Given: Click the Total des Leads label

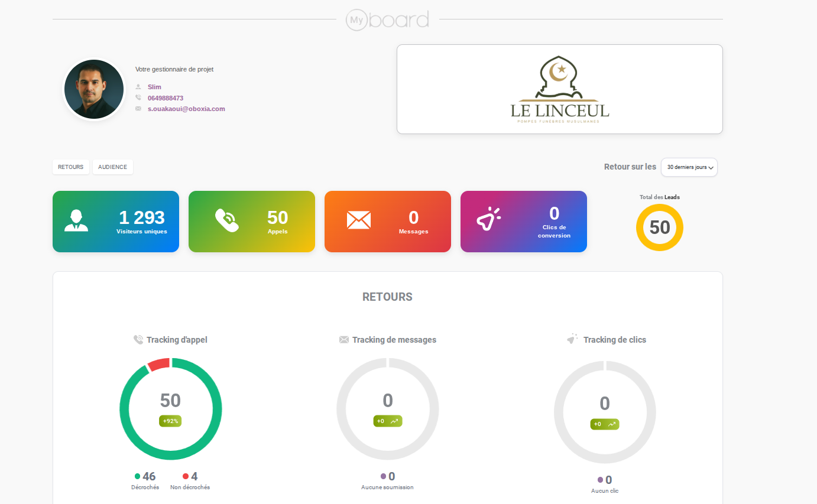Looking at the screenshot, I should pyautogui.click(x=660, y=197).
